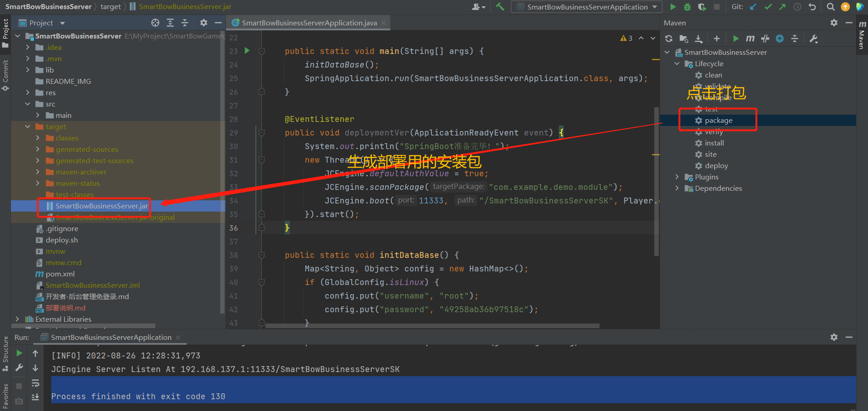Click Locate in Project tree crosshair icon

click(x=155, y=23)
